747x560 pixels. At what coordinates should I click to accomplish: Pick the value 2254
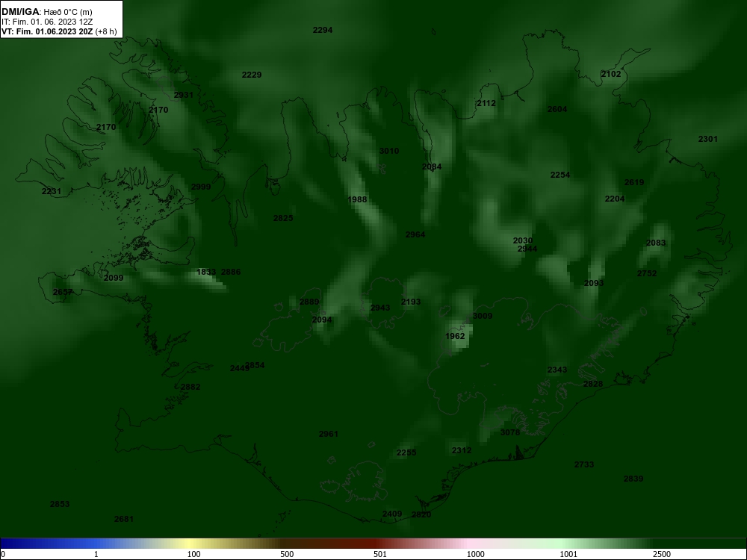coord(560,175)
